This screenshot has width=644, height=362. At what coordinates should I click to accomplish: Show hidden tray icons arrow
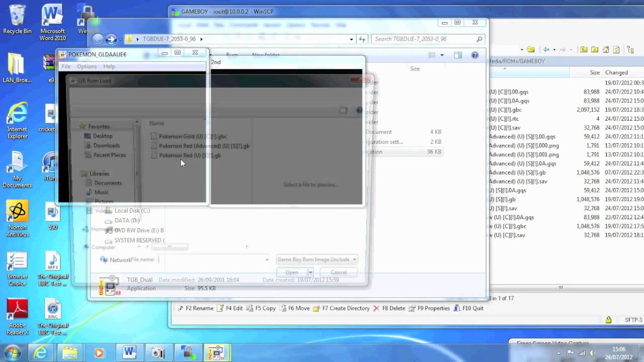[558, 353]
